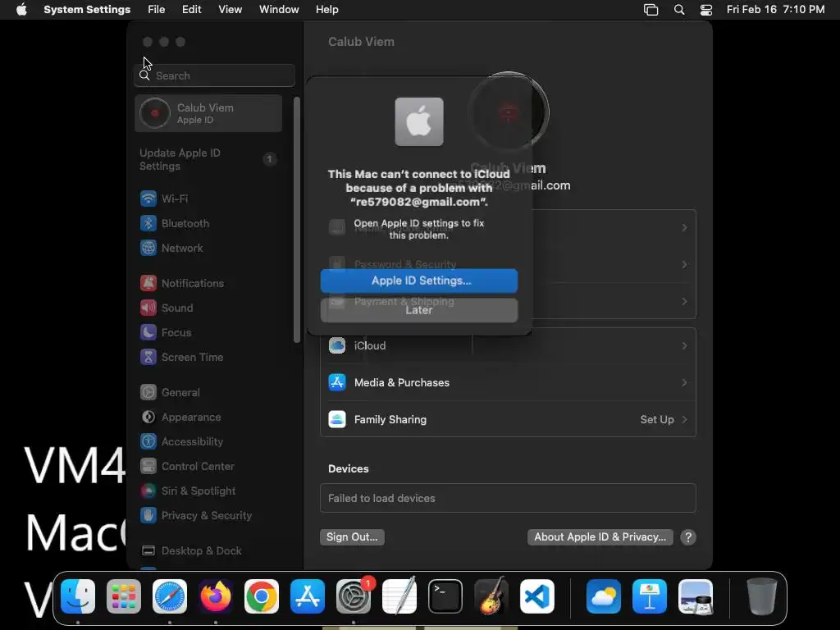Open TextEdit from the Dock
The image size is (840, 630).
tap(399, 596)
